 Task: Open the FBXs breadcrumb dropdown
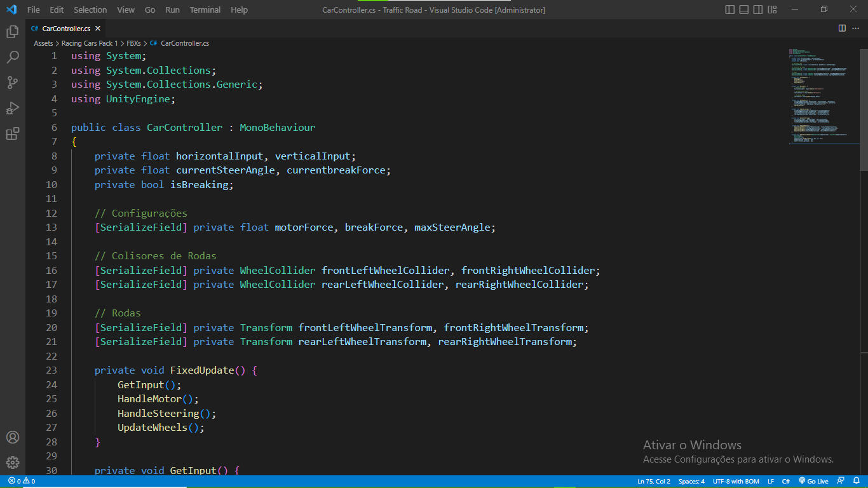133,43
